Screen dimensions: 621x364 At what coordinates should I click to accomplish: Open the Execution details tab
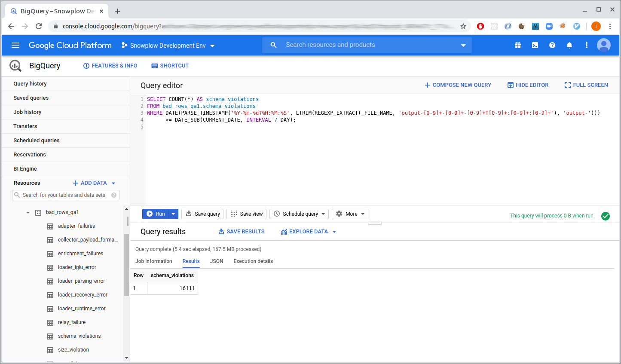(253, 261)
